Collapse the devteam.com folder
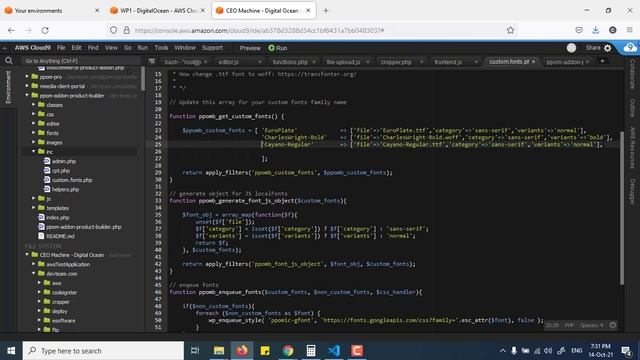The height and width of the screenshot is (360, 640). click(x=34, y=273)
